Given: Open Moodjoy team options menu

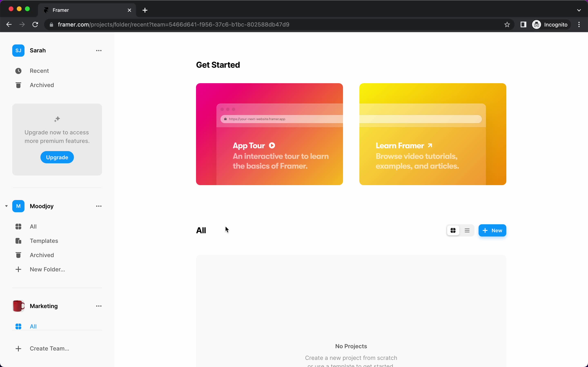Looking at the screenshot, I should (99, 206).
